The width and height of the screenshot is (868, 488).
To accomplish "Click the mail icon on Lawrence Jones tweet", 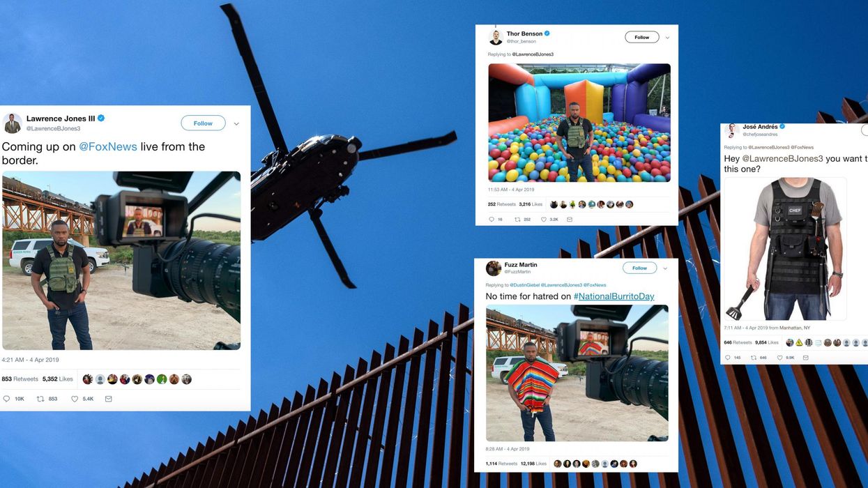I will pyautogui.click(x=108, y=399).
